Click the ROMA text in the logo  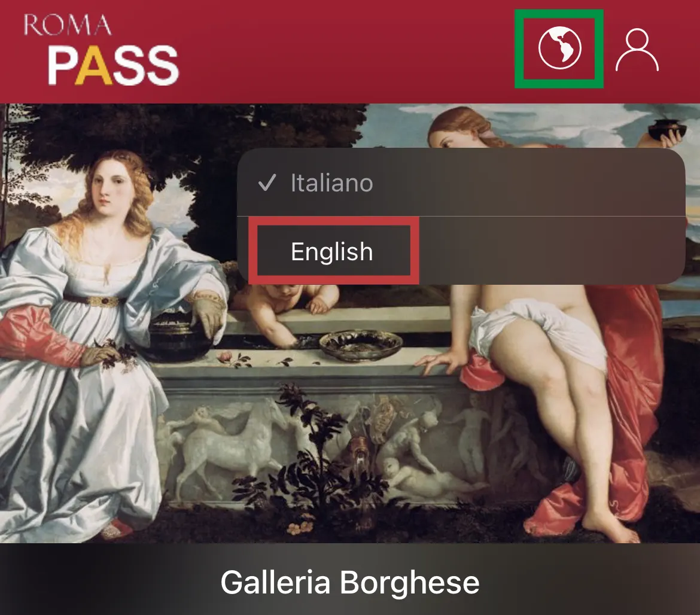pyautogui.click(x=68, y=25)
